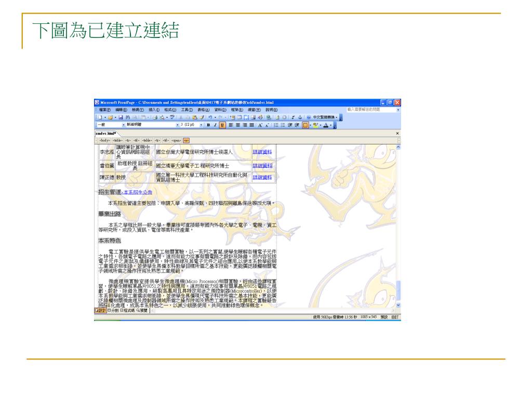Select the zmdvr.html document tab
Viewport: 532px width, 399px height.
[x=106, y=134]
